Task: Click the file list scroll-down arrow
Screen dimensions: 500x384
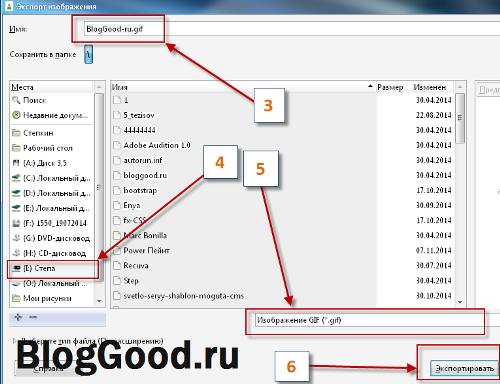Action: click(x=460, y=302)
